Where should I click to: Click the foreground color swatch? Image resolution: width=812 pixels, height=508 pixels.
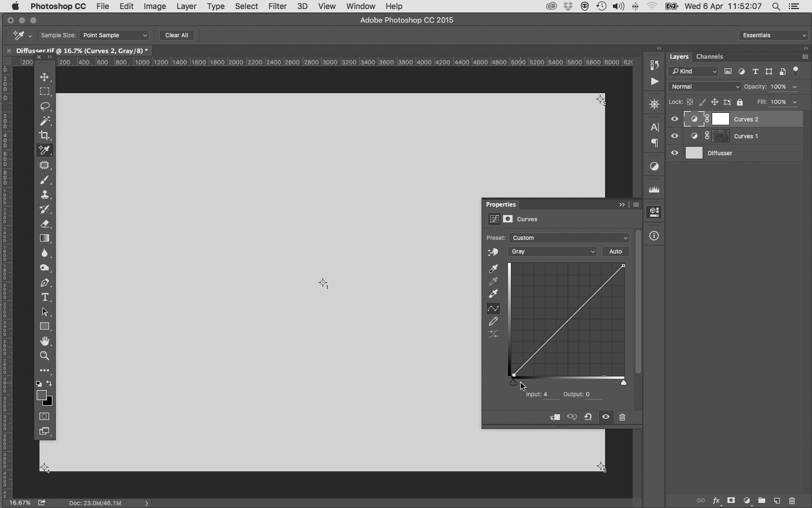pyautogui.click(x=41, y=395)
